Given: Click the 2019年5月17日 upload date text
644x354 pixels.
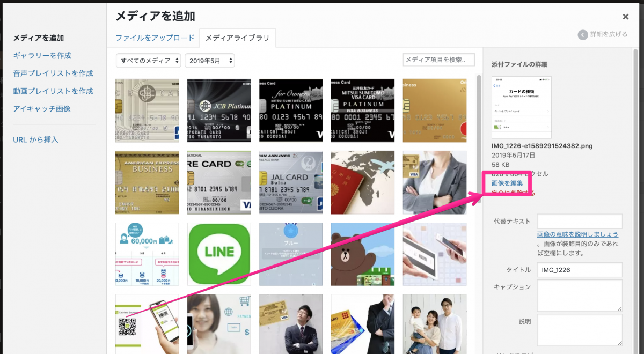Looking at the screenshot, I should click(x=513, y=155).
